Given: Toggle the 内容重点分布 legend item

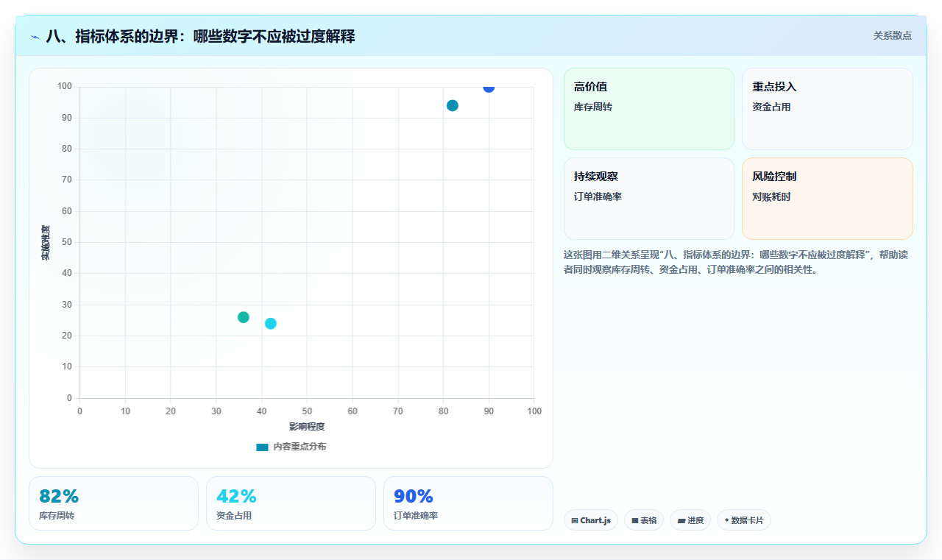Looking at the screenshot, I should 291,447.
